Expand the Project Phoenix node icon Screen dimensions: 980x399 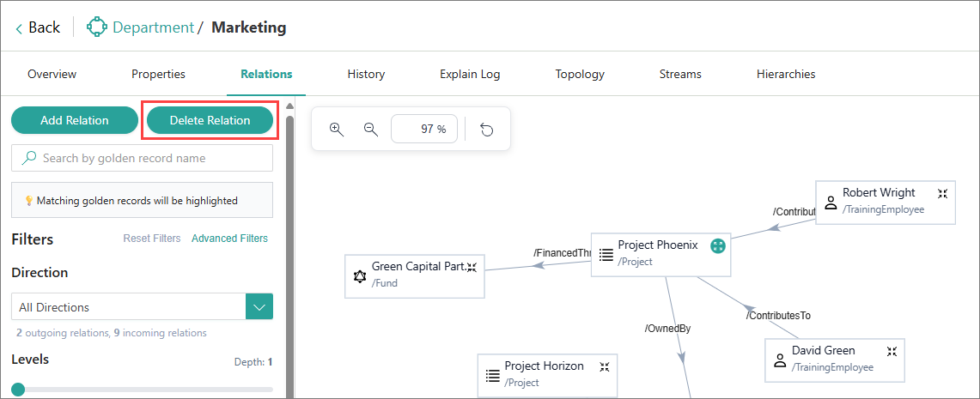[718, 246]
